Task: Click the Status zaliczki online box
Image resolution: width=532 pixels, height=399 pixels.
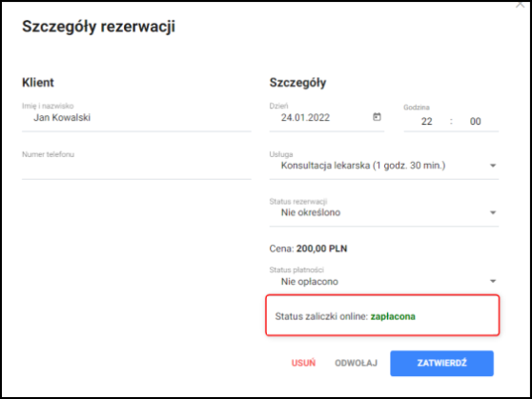Action: click(382, 315)
